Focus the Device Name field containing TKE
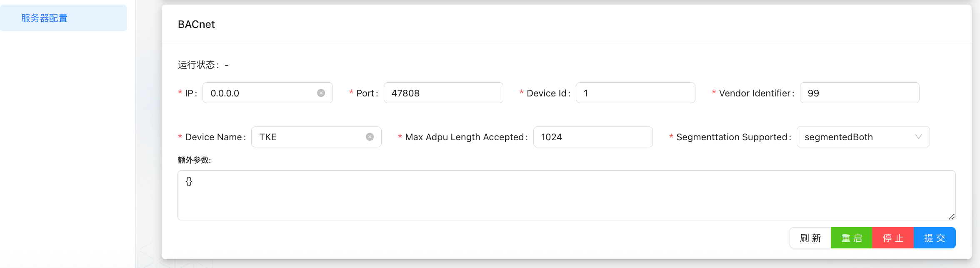 point(309,137)
